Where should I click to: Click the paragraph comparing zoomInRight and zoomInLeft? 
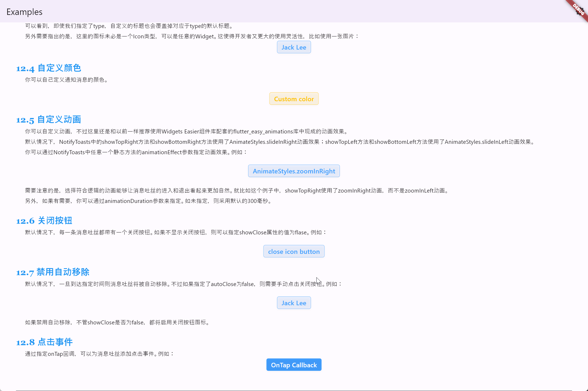pyautogui.click(x=237, y=191)
